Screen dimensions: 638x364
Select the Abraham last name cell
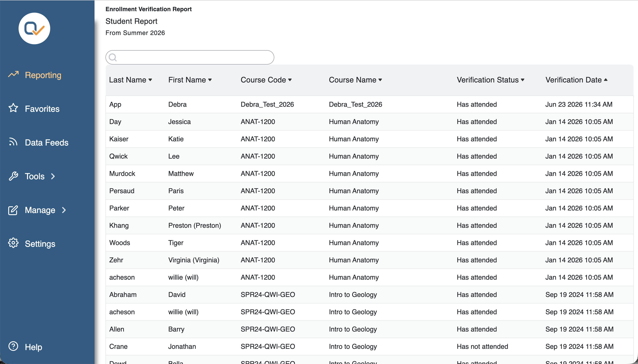coord(123,294)
